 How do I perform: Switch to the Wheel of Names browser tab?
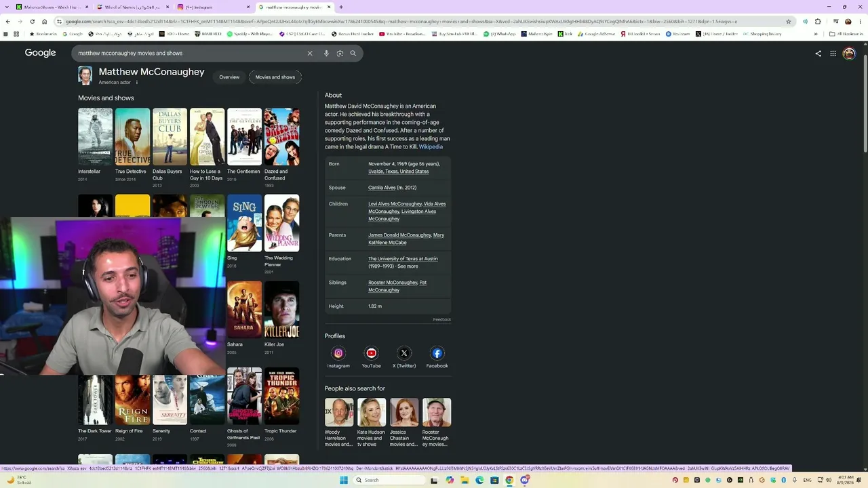pyautogui.click(x=132, y=7)
